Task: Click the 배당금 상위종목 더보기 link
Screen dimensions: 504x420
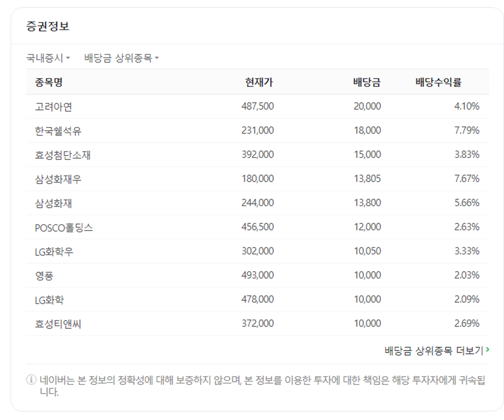Action: 437,351
